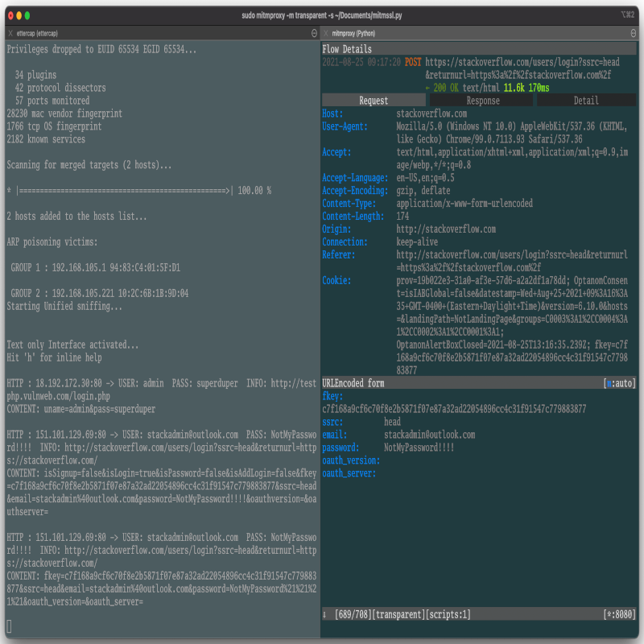Select the ssrc: form field label
Image resolution: width=644 pixels, height=644 pixels.
coord(332,422)
